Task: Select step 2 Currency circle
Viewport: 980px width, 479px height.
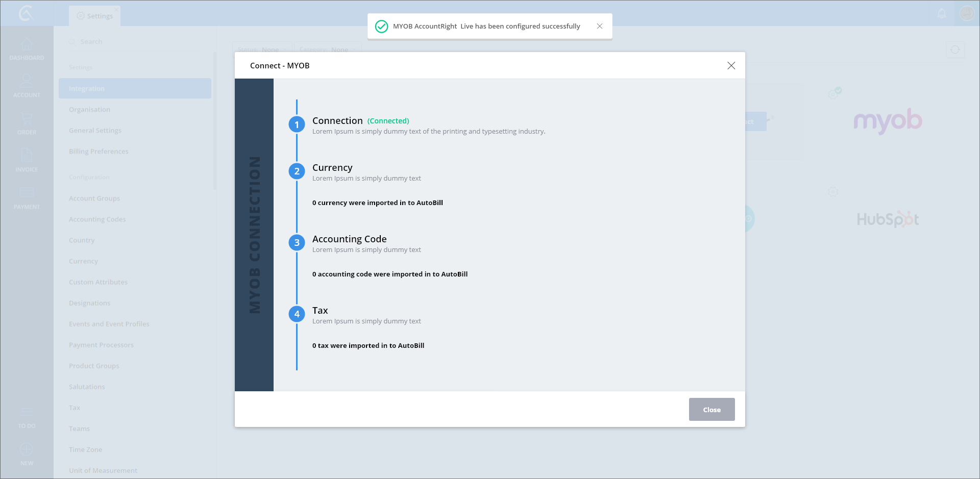Action: [297, 171]
